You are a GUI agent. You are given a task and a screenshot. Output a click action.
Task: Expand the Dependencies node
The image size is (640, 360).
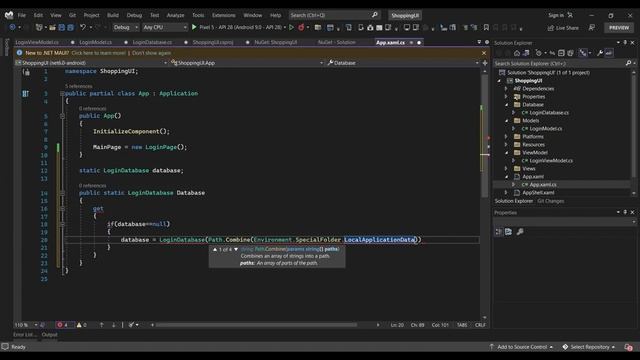506,89
